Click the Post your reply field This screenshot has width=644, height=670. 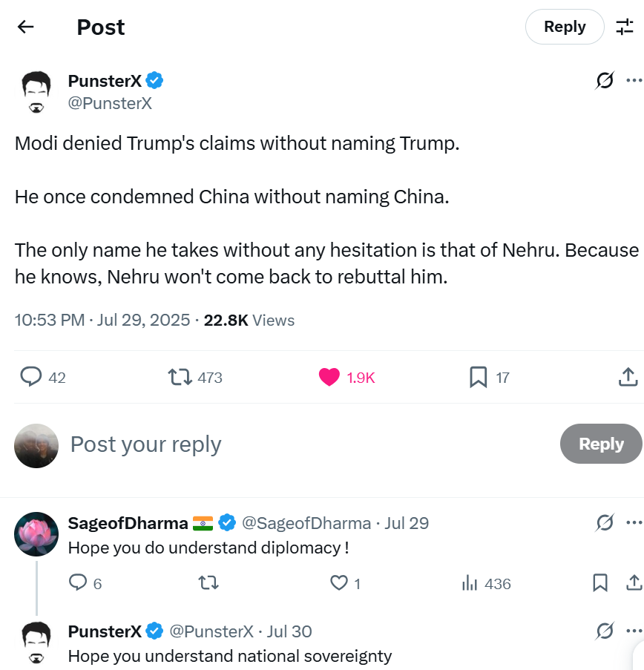[297, 444]
